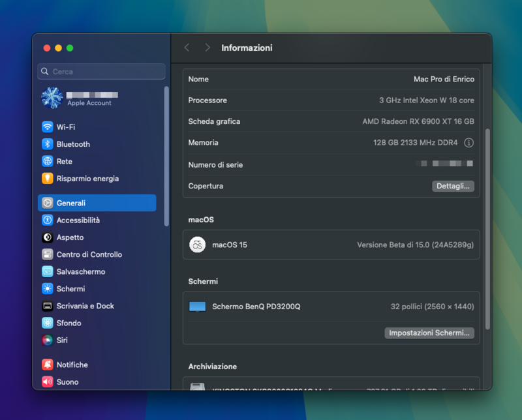Click the memory info circle icon
Image resolution: width=522 pixels, height=420 pixels.
click(468, 143)
